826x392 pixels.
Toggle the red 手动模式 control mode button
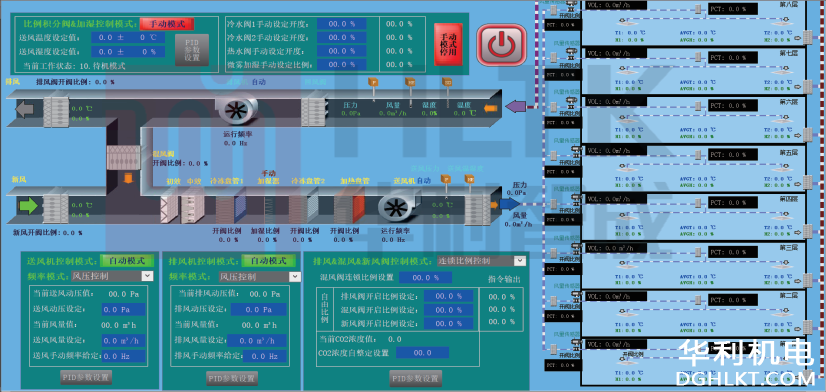[168, 24]
